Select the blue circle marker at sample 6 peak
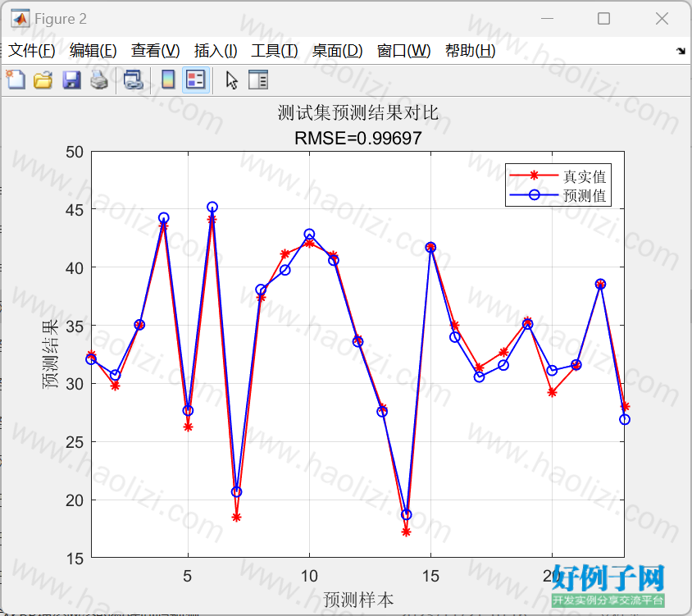This screenshot has width=692, height=616. click(x=212, y=207)
